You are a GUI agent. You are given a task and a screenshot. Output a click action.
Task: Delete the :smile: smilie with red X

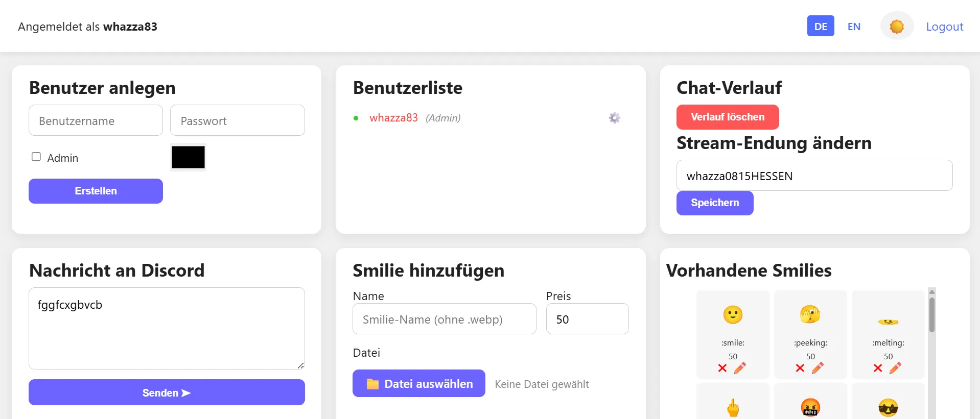[x=722, y=368]
